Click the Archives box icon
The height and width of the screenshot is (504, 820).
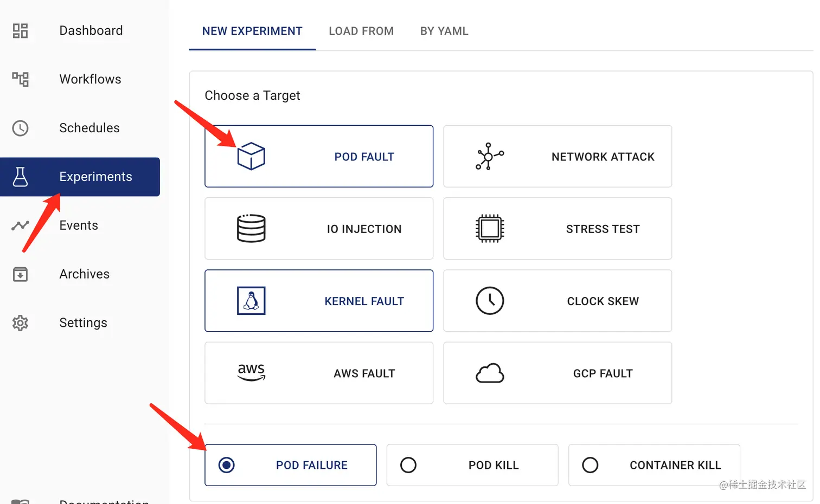tap(20, 274)
